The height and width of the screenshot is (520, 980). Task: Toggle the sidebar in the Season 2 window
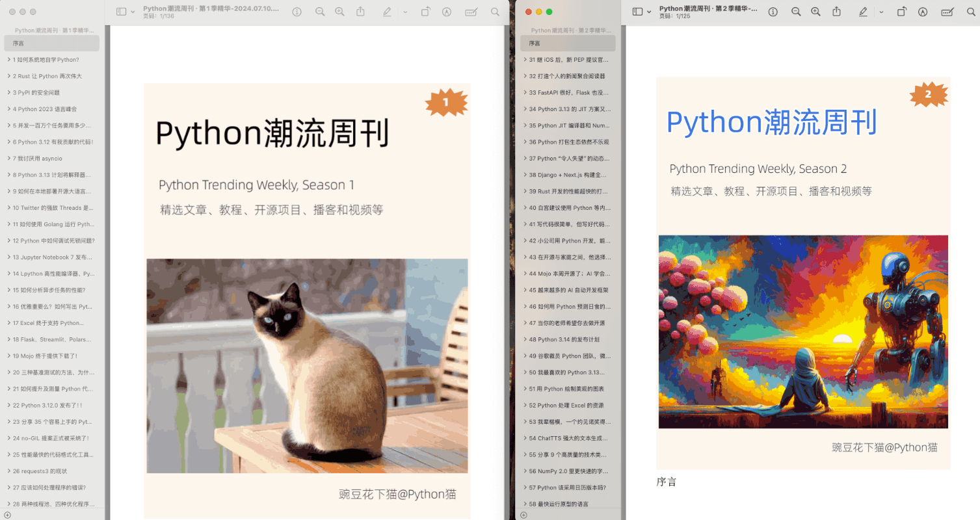pyautogui.click(x=637, y=12)
